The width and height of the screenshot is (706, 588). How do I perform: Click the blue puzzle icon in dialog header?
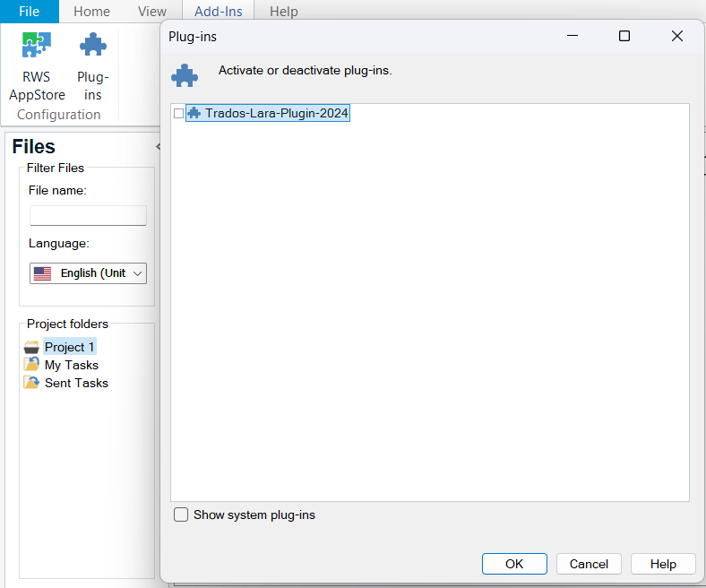(x=185, y=75)
